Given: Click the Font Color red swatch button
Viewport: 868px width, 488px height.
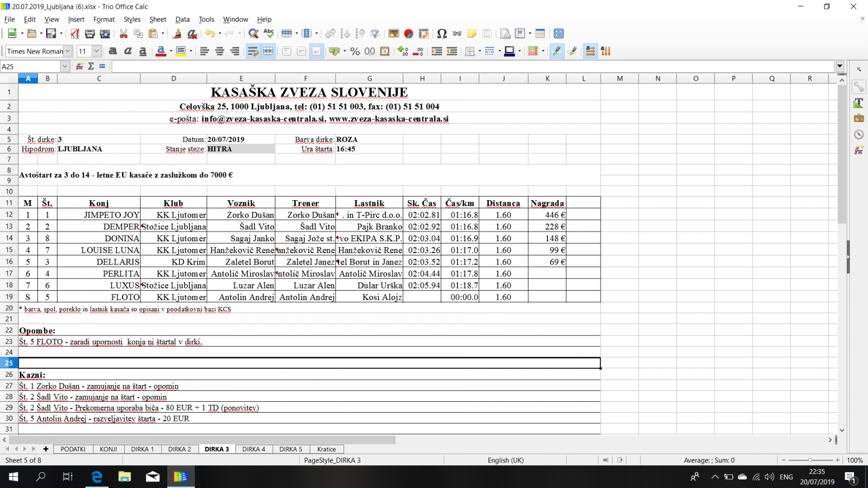Looking at the screenshot, I should [161, 51].
